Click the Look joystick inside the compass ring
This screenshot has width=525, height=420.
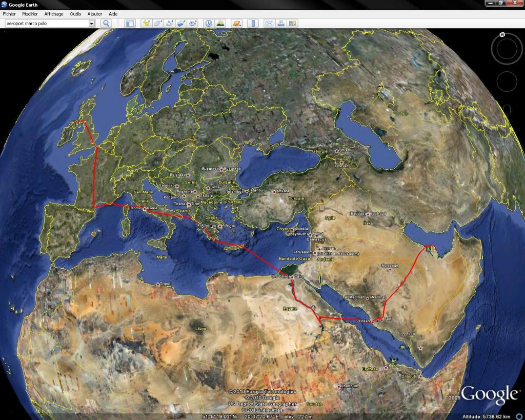point(507,49)
